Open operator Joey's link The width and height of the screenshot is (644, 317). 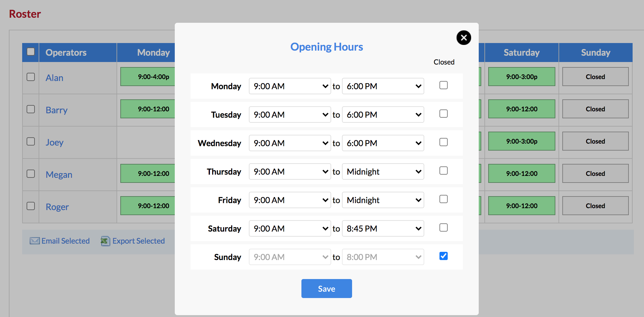(x=54, y=142)
